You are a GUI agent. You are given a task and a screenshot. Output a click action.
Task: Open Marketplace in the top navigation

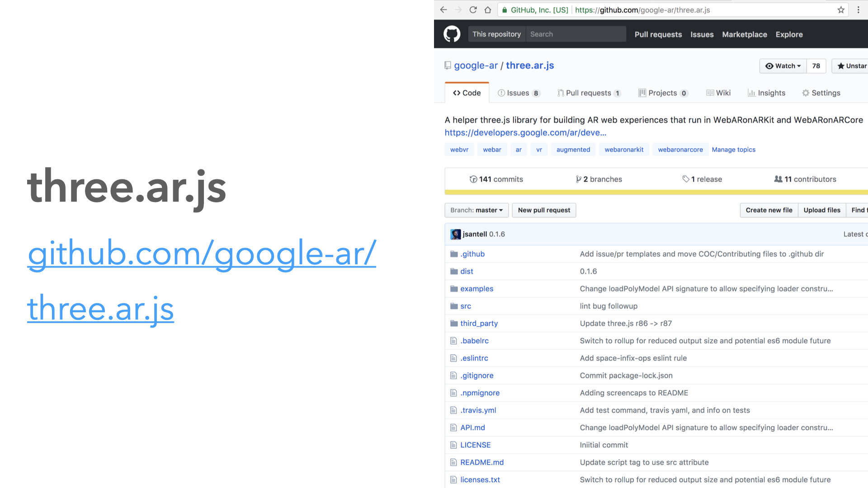click(744, 35)
